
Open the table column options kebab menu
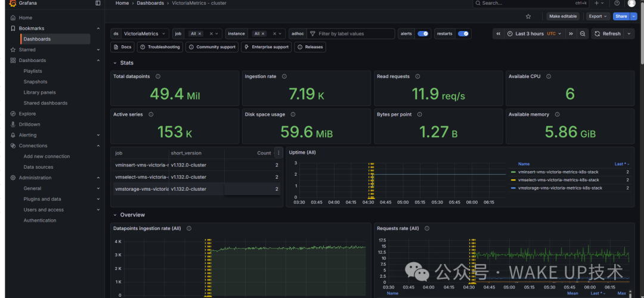point(278,153)
